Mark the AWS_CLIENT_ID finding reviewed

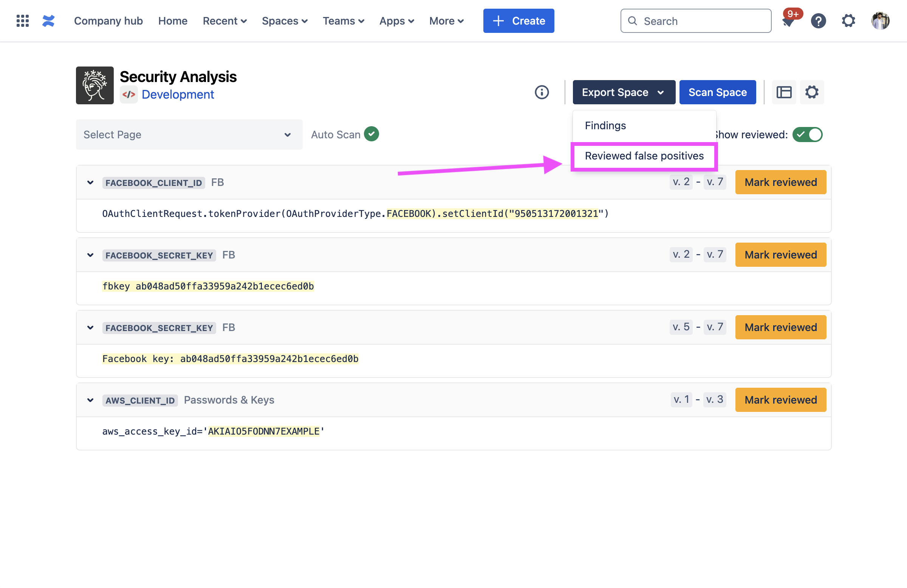point(780,400)
